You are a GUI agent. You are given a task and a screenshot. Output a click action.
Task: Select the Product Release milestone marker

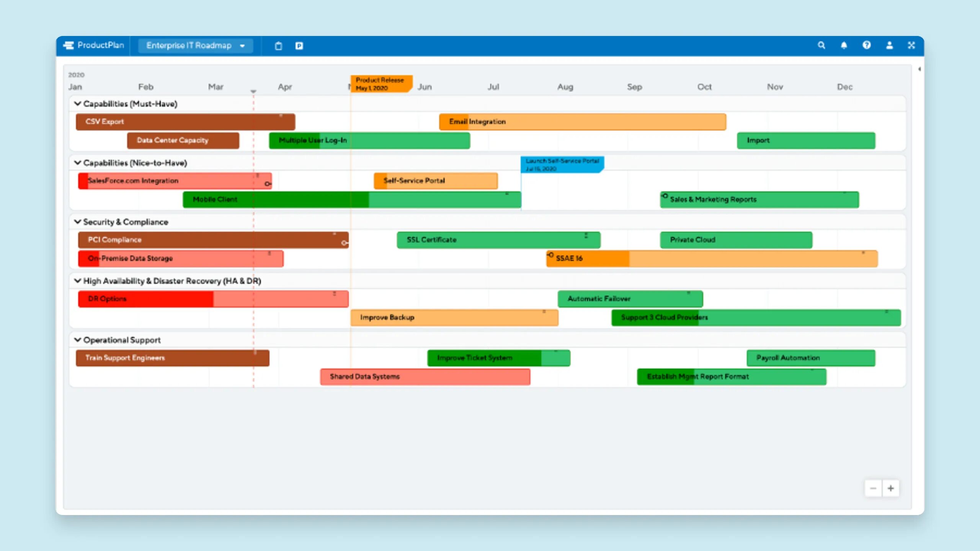coord(381,84)
